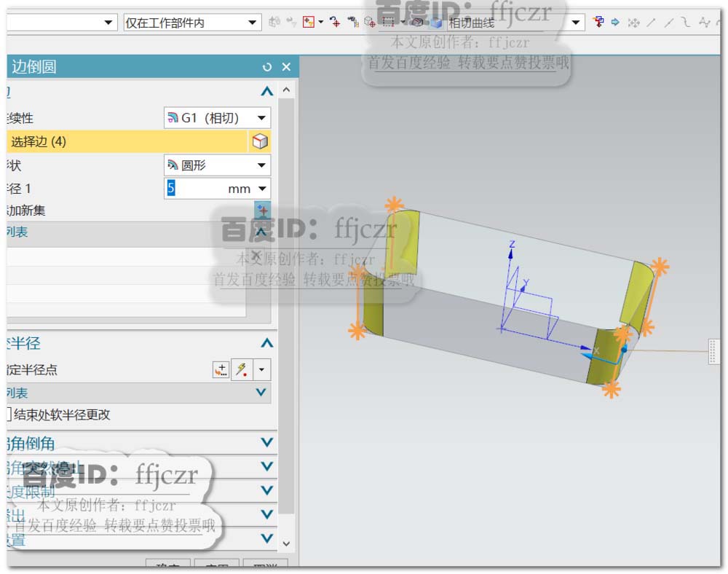Click the blue right arrow toolbar icon
Image resolution: width=728 pixels, height=574 pixels.
pyautogui.click(x=616, y=22)
